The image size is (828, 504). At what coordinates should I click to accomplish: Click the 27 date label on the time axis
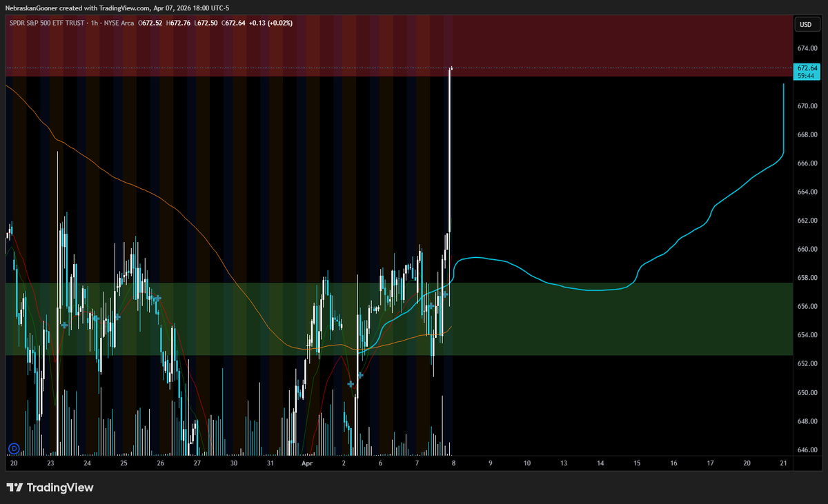[x=197, y=465]
